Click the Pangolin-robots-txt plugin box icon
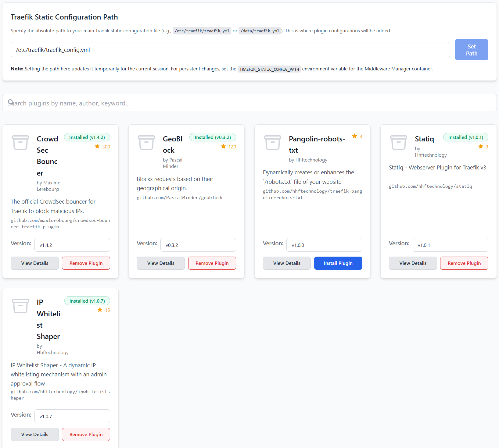The image size is (499, 448). point(273,143)
